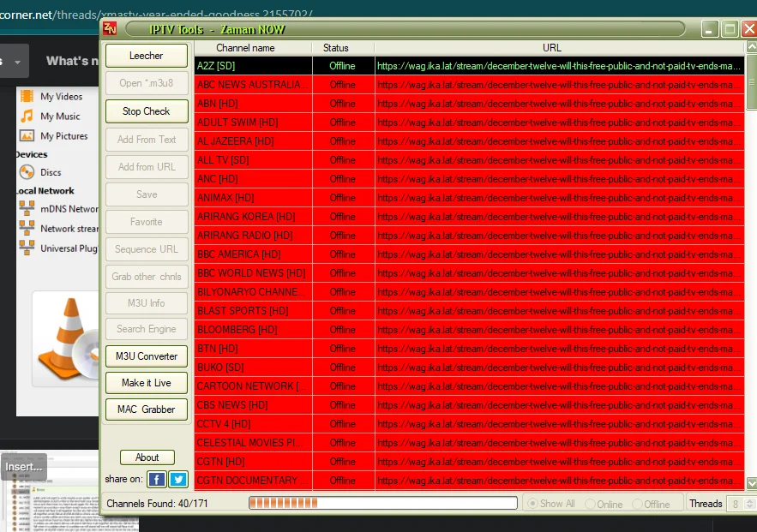Viewport: 757px width, 532px height.
Task: Select the Online filter radio button
Action: point(604,504)
